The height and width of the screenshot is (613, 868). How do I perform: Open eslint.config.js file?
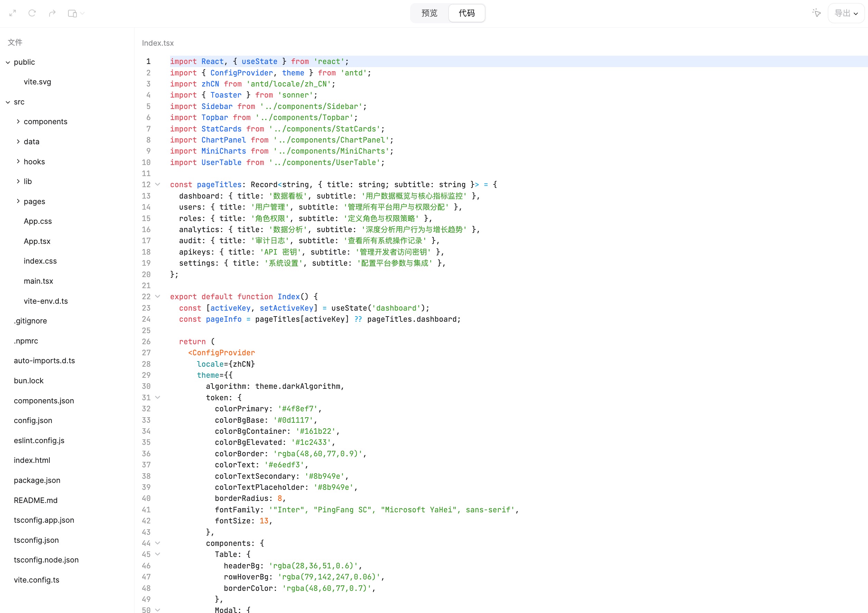(x=39, y=440)
